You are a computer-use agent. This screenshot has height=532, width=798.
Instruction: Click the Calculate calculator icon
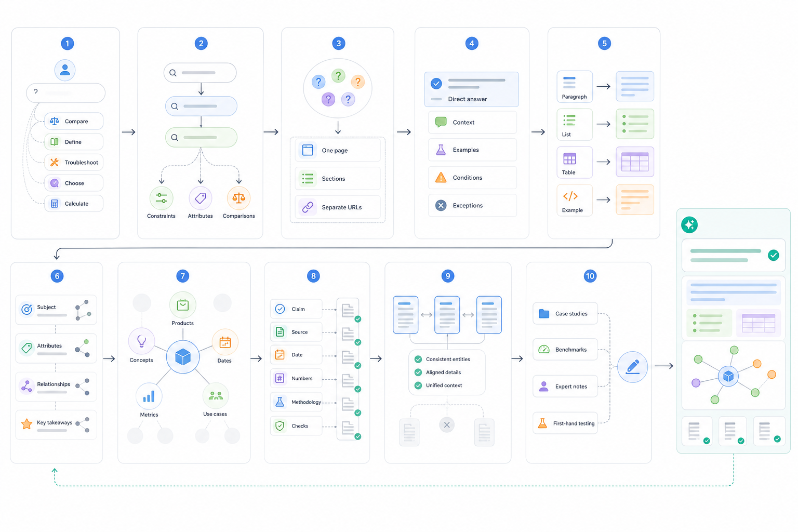55,204
